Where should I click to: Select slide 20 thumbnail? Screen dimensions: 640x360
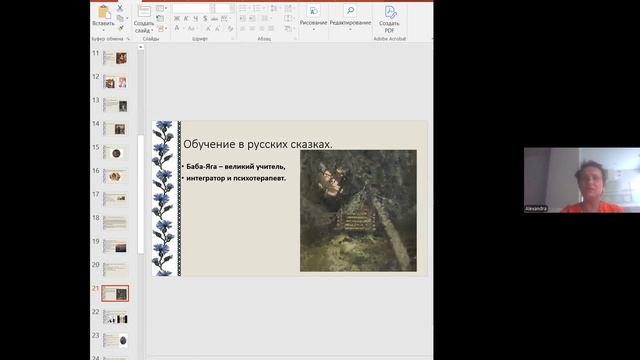115,270
